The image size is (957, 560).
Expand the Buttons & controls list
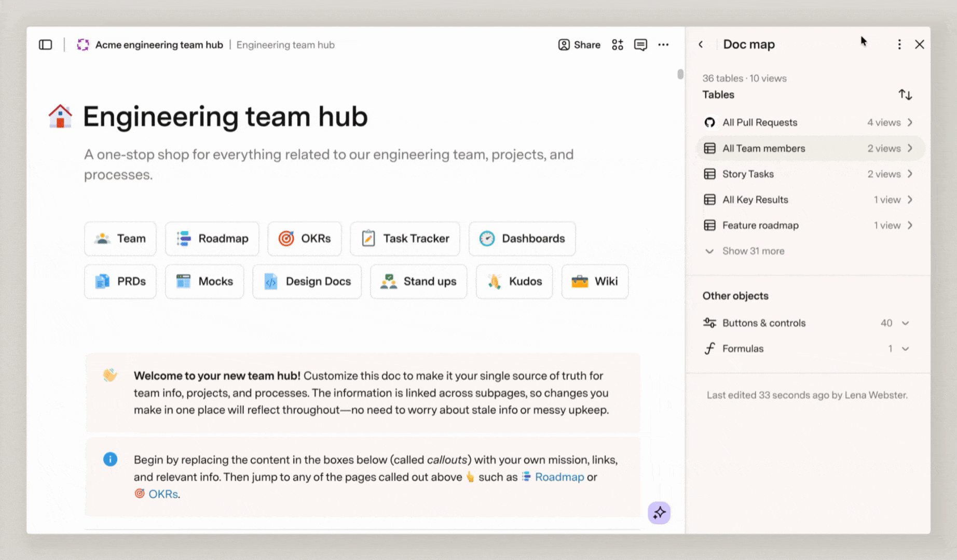(905, 323)
